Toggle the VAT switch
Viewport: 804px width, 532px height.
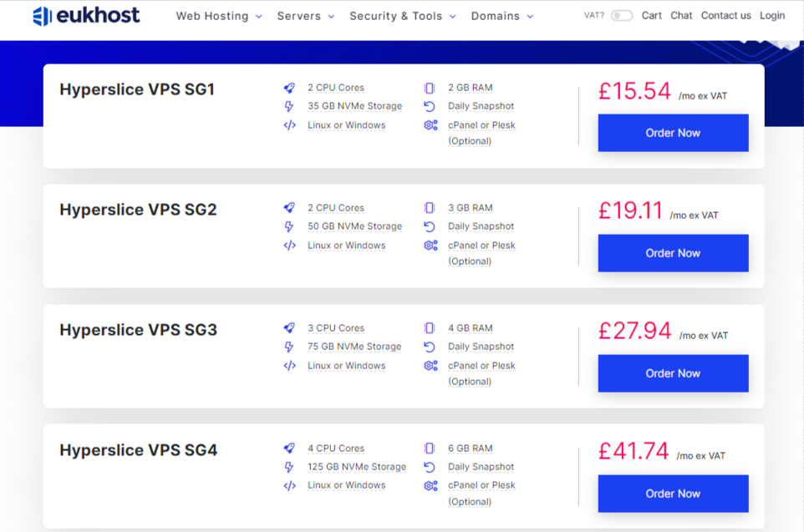[x=621, y=16]
